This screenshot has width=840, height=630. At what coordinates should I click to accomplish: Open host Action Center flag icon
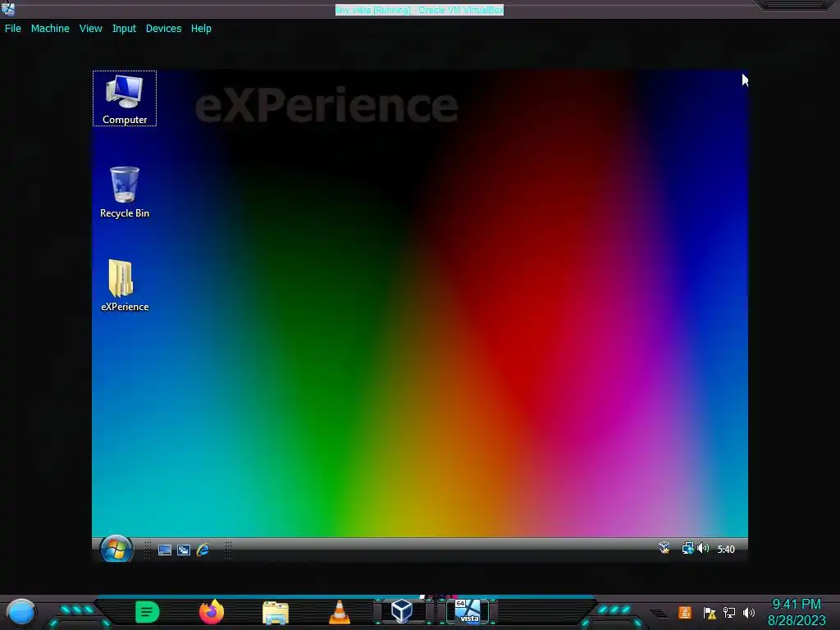[x=710, y=613]
